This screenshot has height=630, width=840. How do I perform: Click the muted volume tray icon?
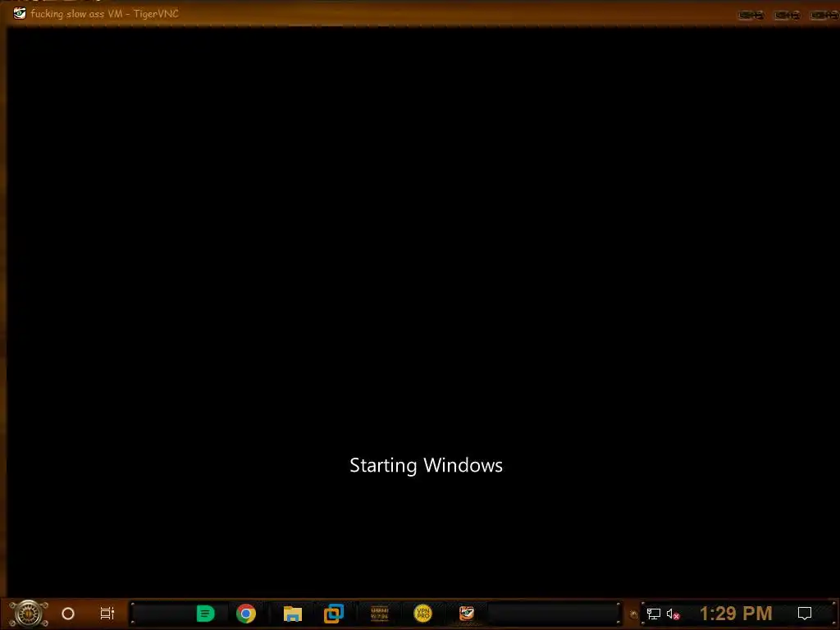pyautogui.click(x=673, y=614)
